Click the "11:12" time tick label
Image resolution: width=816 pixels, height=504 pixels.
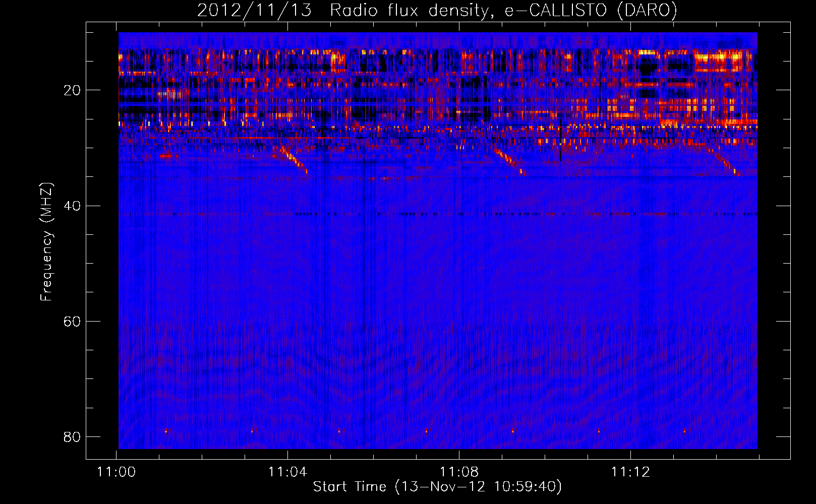point(630,472)
